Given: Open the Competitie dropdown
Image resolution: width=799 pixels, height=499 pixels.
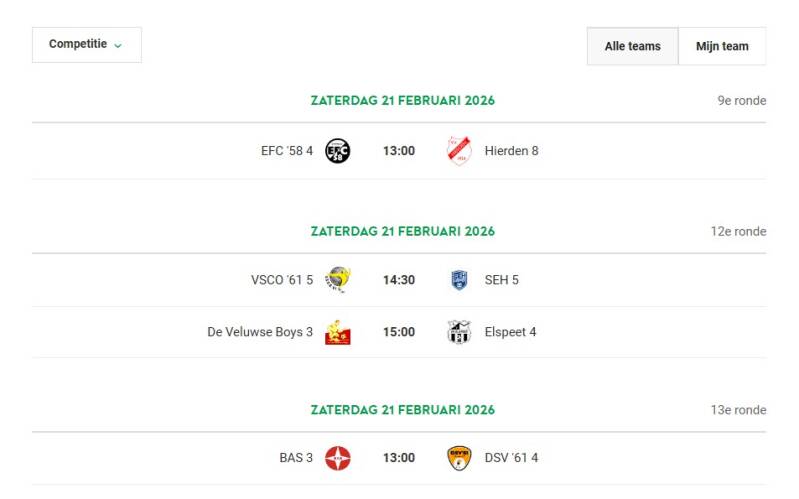Looking at the screenshot, I should pyautogui.click(x=86, y=45).
